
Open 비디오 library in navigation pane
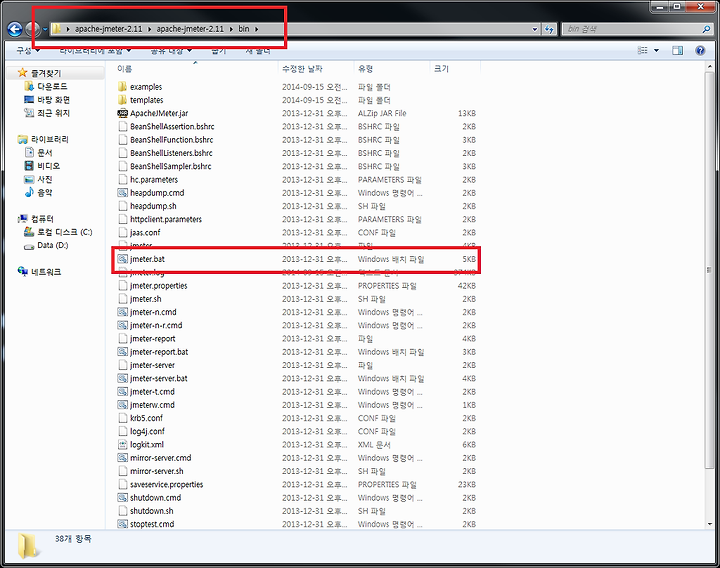click(x=48, y=166)
